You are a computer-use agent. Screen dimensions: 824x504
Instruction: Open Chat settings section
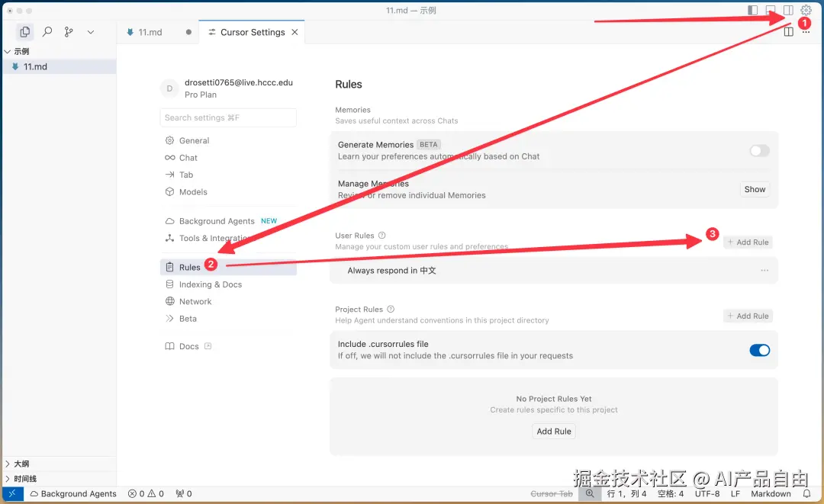228,158
